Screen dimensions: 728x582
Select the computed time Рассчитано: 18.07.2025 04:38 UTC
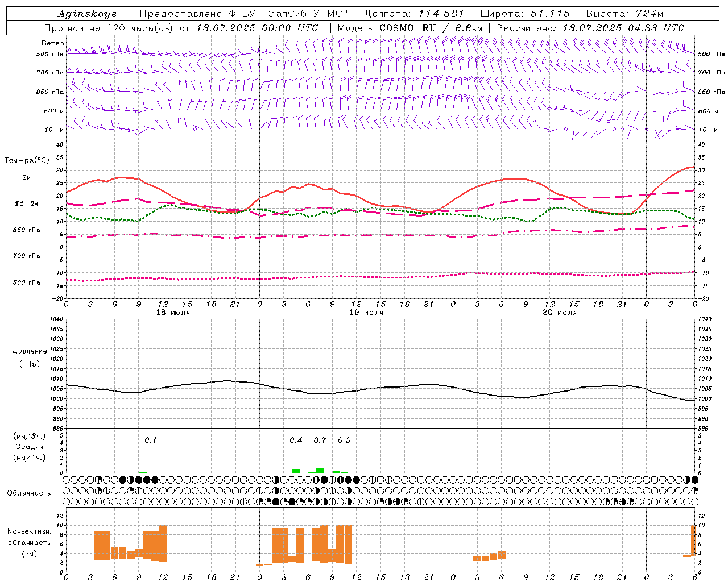pyautogui.click(x=590, y=28)
